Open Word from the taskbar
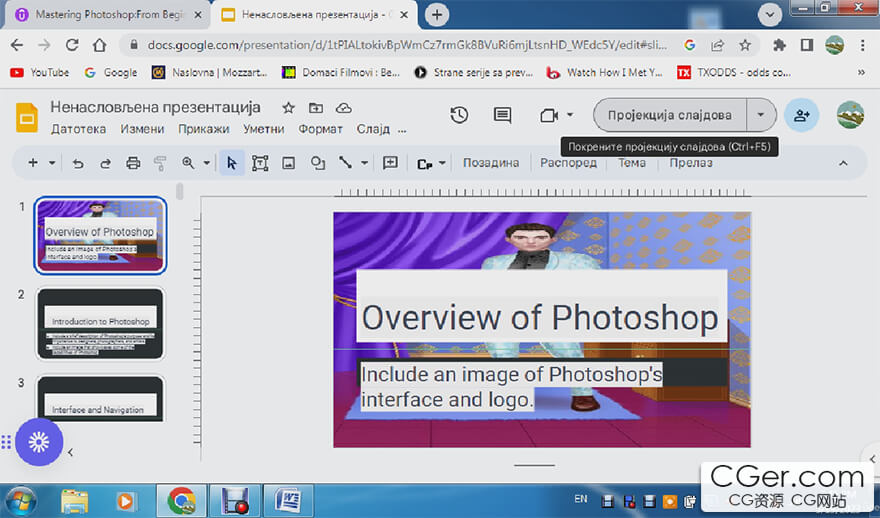The height and width of the screenshot is (518, 880). point(288,501)
